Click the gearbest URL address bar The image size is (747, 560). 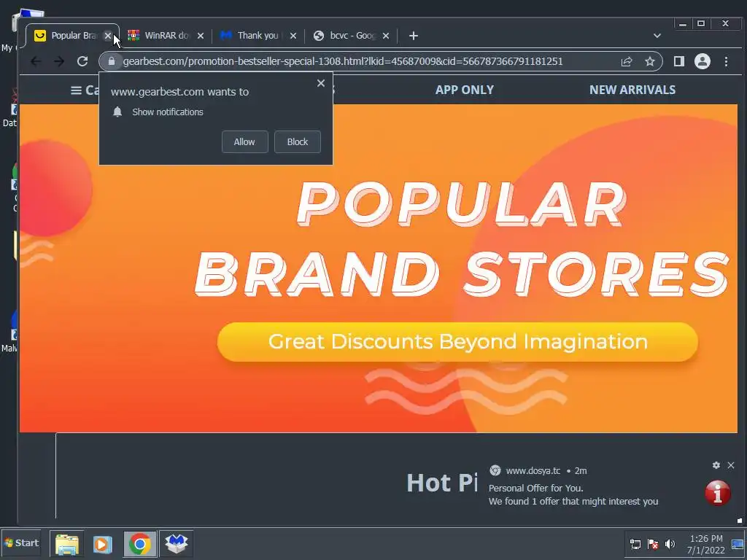343,61
